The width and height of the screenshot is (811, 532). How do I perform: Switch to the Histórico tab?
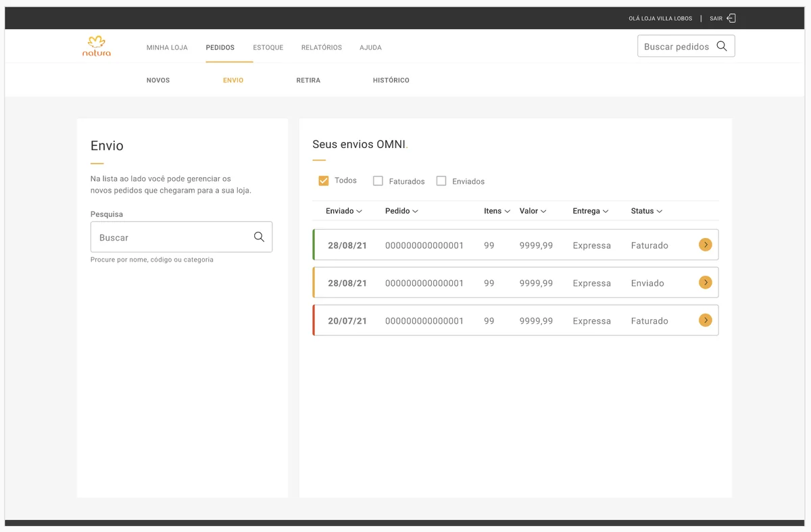(x=391, y=80)
